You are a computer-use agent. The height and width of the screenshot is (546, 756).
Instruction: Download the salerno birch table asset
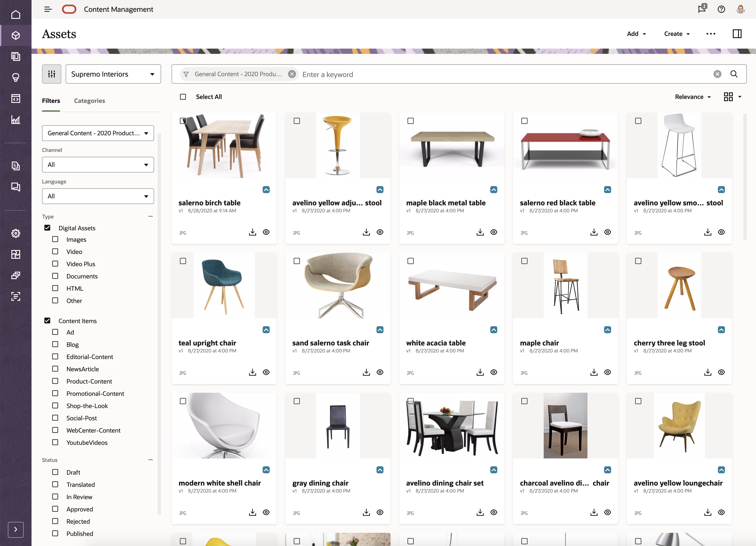coord(252,232)
